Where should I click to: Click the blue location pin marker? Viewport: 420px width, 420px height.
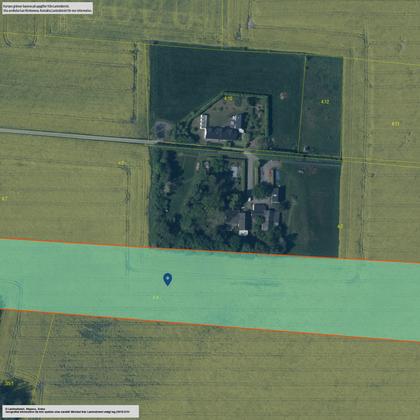[x=167, y=279]
